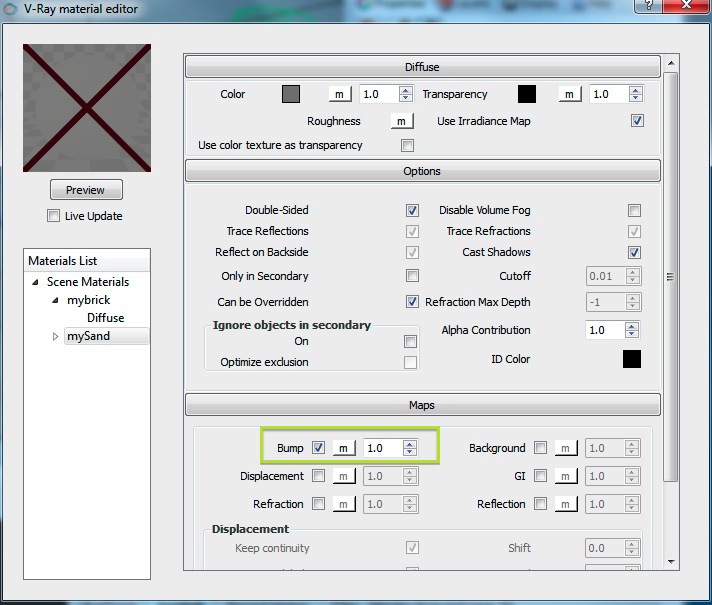Toggle the Double-Sided checkbox

click(412, 210)
